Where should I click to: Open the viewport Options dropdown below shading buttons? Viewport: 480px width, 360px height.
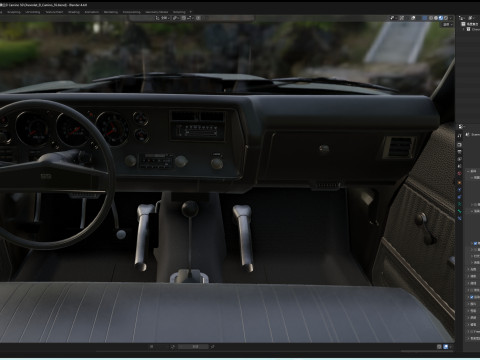point(447,25)
